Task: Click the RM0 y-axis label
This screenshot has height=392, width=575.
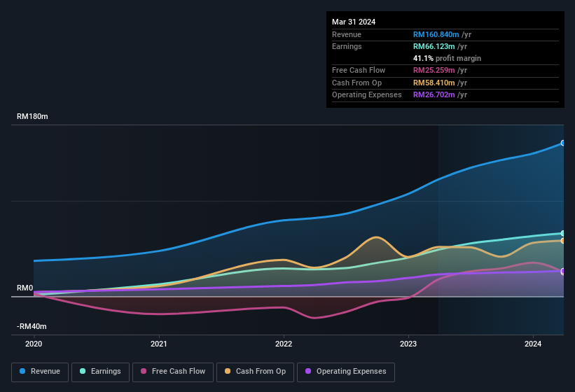Action: 25,288
